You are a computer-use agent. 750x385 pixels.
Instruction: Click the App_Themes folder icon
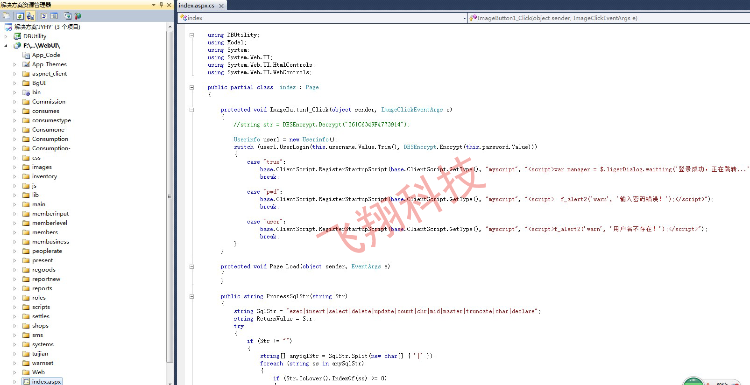tap(26, 64)
